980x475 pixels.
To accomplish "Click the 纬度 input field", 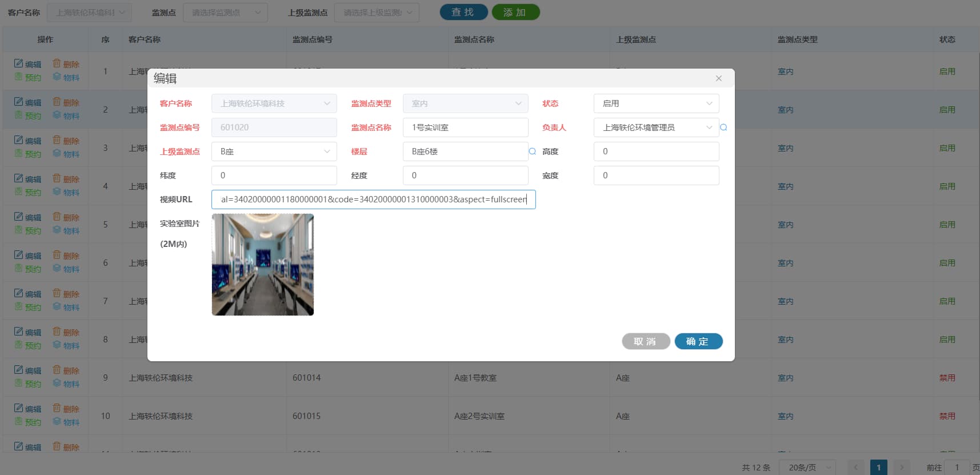I will click(274, 175).
